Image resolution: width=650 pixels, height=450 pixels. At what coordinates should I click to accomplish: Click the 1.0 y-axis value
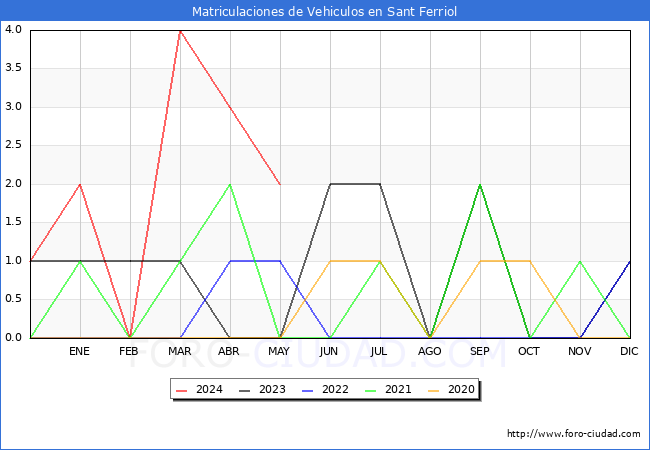[13, 261]
